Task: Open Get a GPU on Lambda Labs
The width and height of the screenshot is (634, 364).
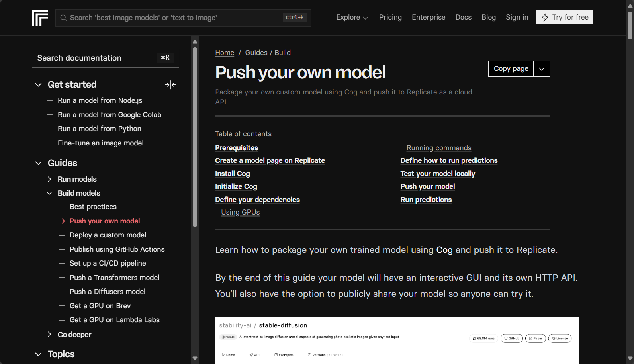Action: 115,320
